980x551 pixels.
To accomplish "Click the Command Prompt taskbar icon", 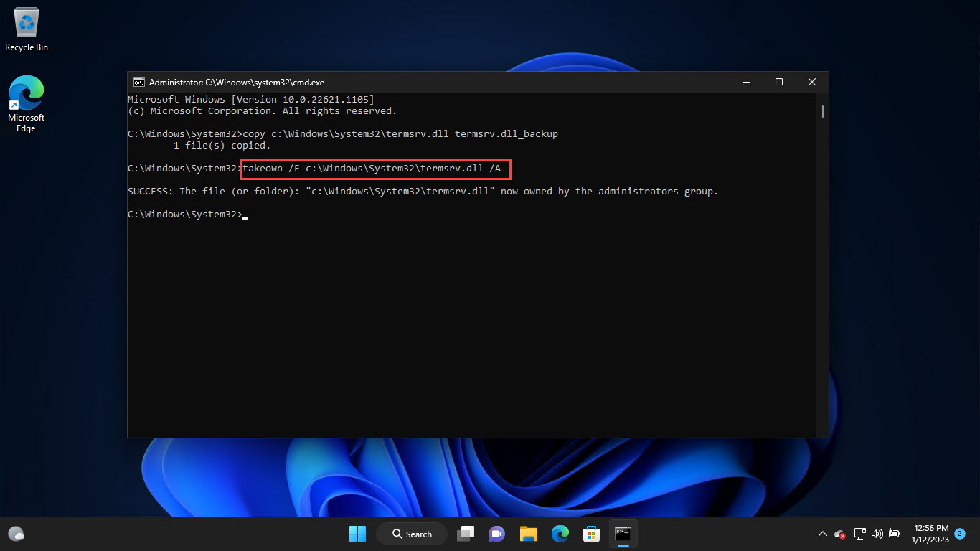I will tap(623, 534).
